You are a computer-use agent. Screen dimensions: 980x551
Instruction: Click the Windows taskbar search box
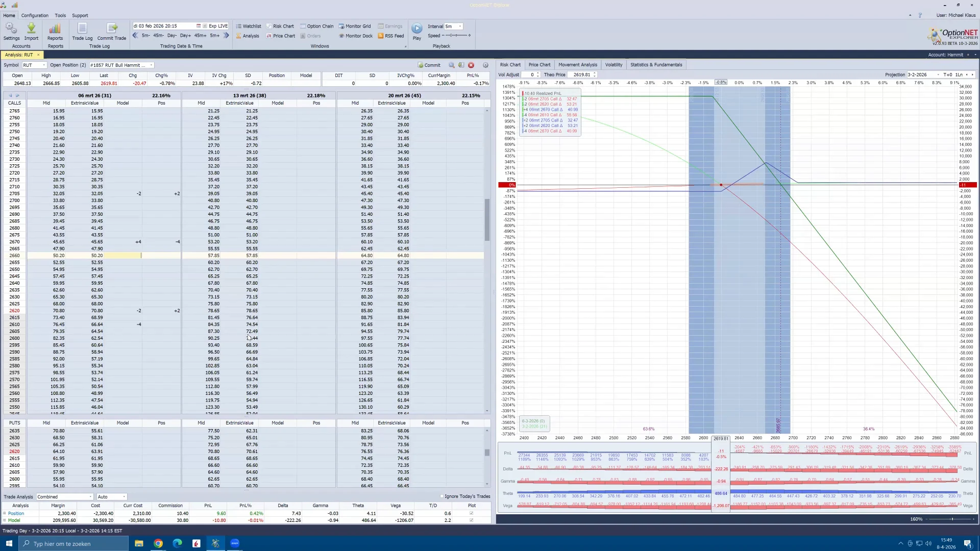(75, 543)
